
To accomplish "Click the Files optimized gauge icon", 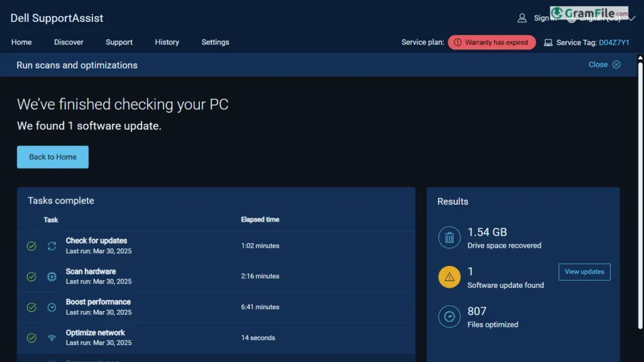I will tap(449, 317).
